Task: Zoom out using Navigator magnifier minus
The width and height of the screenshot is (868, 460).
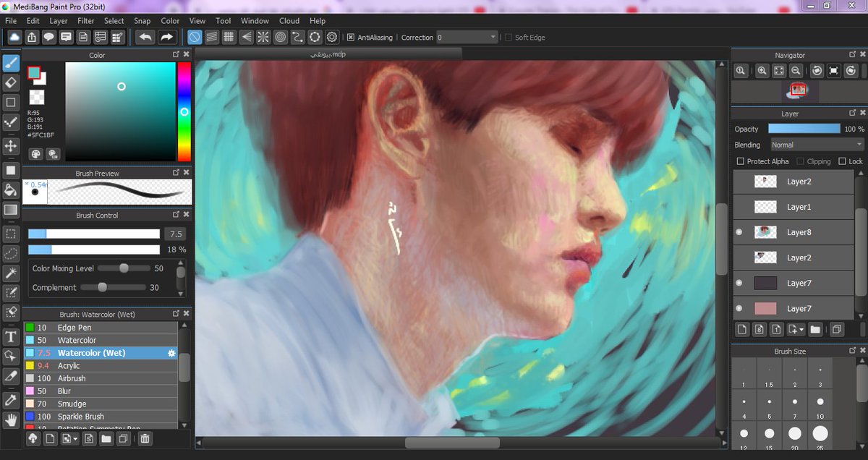Action: 796,70
